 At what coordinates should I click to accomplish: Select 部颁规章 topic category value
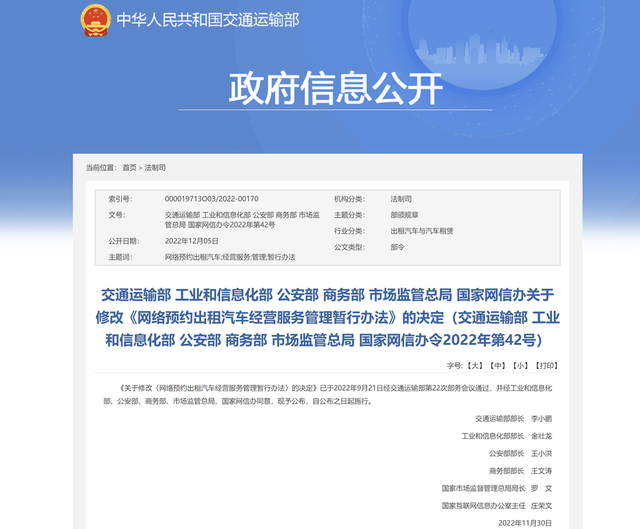point(404,215)
